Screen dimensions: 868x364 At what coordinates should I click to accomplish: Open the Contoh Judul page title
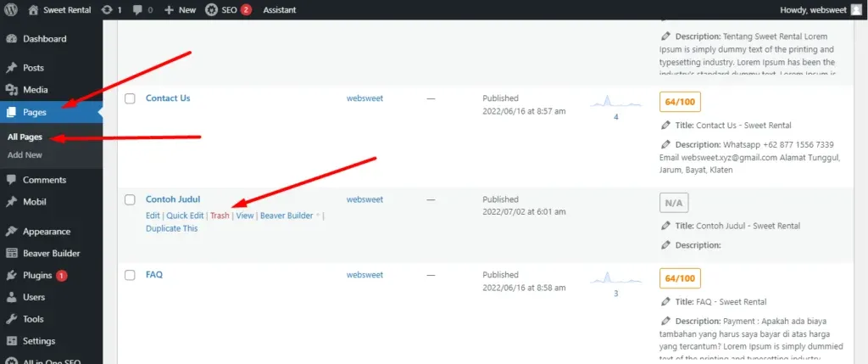(x=173, y=199)
